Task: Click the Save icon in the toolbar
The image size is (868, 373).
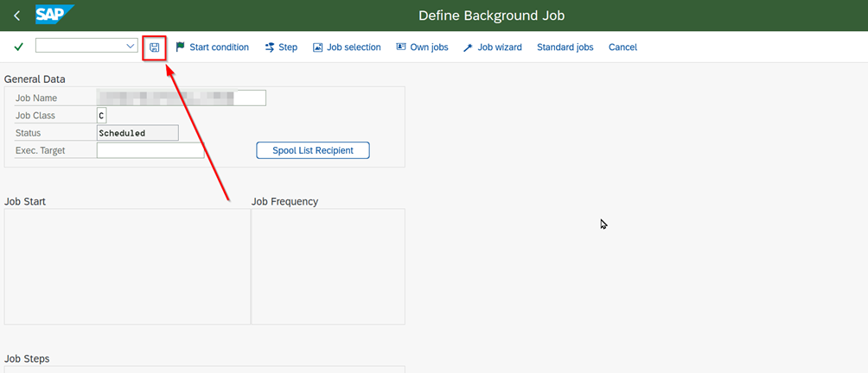Action: [154, 47]
